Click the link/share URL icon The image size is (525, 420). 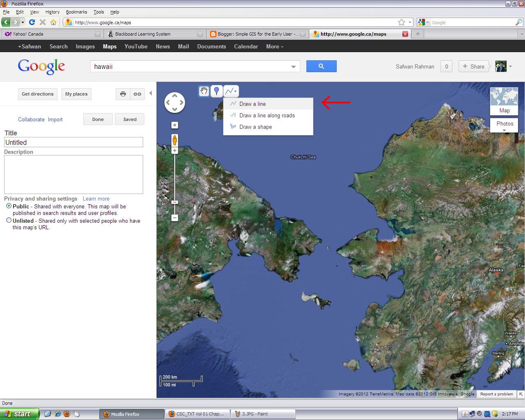pos(137,94)
